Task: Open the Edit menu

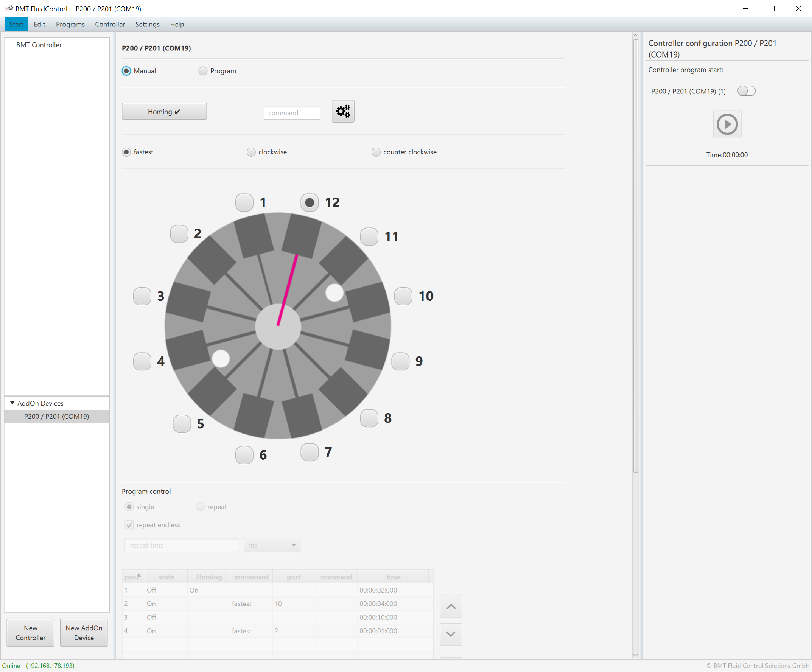Action: (x=39, y=24)
